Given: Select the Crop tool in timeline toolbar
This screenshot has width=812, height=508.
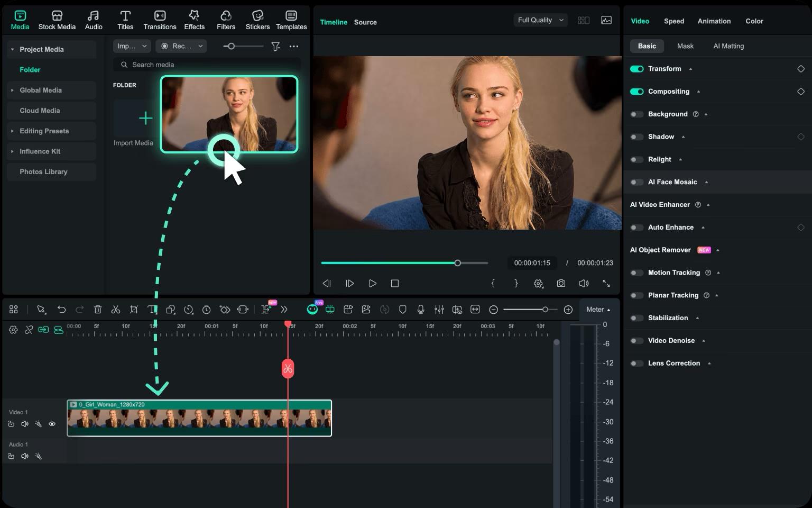Looking at the screenshot, I should click(134, 310).
